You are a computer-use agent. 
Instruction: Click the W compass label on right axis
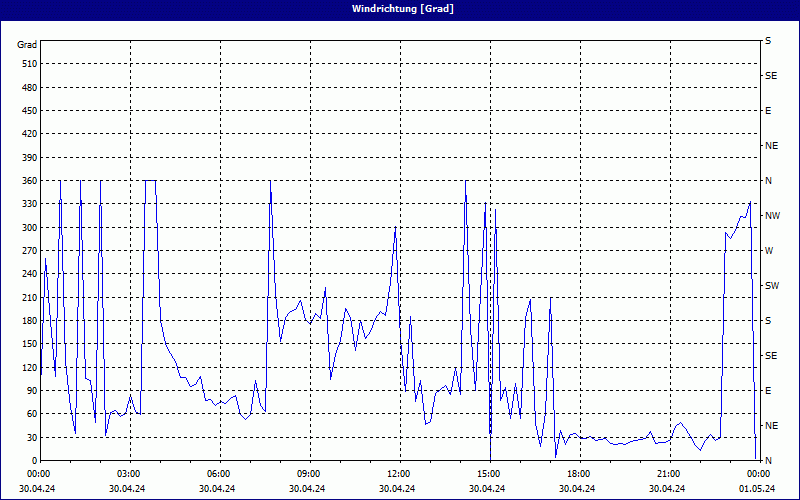point(769,251)
